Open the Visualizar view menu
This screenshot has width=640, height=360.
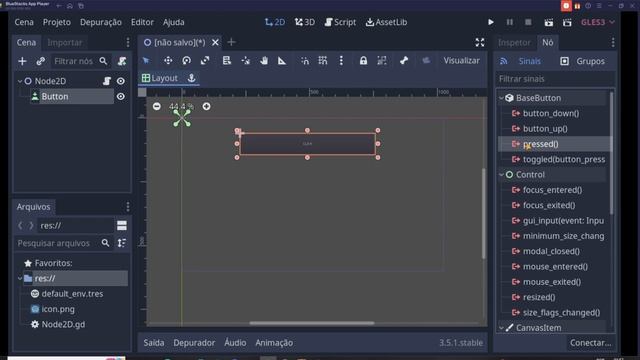tap(462, 61)
